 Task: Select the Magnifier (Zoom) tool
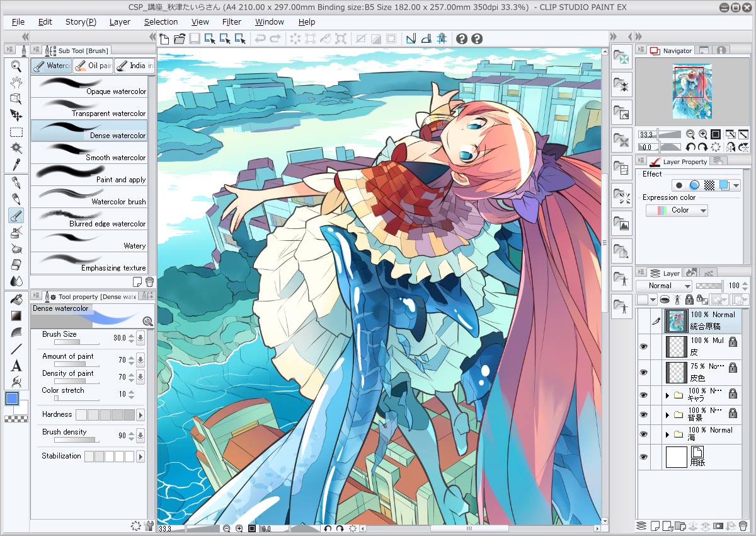click(x=16, y=65)
